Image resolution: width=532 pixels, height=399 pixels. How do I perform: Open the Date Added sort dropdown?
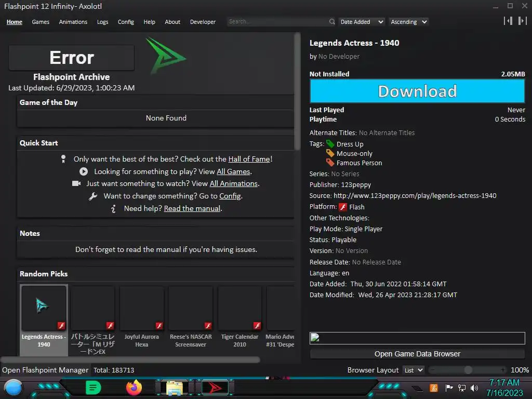(x=362, y=22)
